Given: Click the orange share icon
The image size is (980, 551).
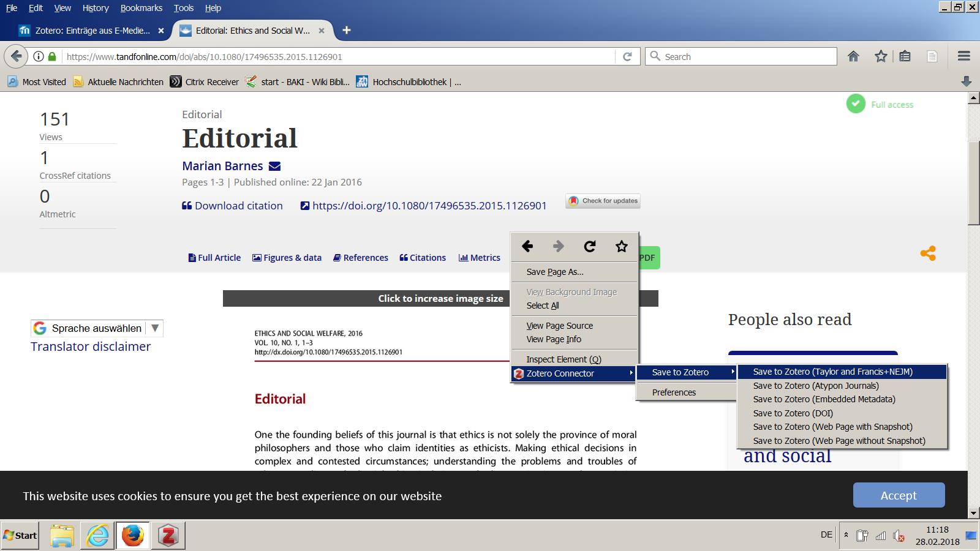Looking at the screenshot, I should (928, 253).
